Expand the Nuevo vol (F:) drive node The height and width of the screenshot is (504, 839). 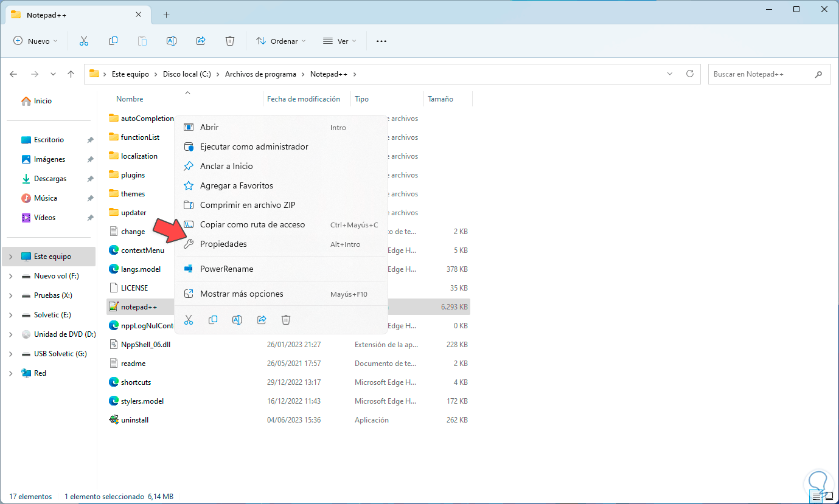[x=11, y=276]
